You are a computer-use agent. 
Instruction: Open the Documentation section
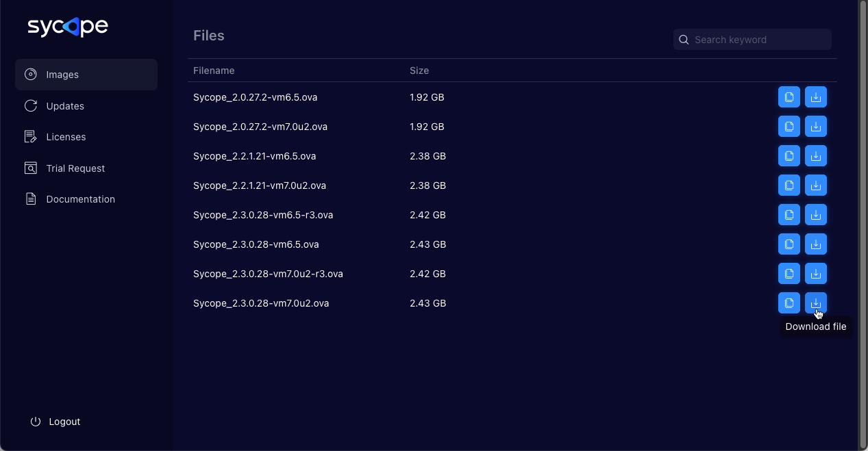(x=86, y=199)
